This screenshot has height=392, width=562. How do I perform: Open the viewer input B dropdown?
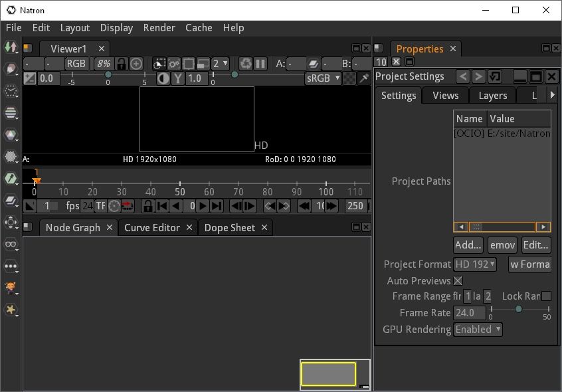click(x=361, y=64)
